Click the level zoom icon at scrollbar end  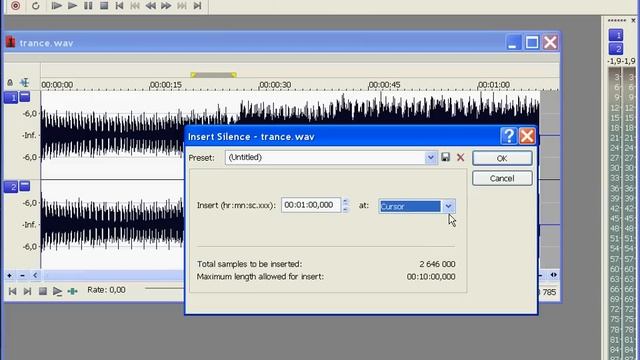(553, 275)
